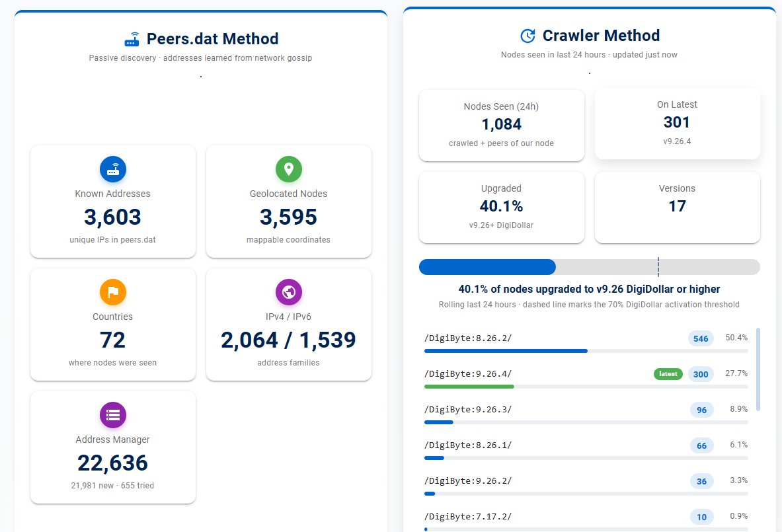
Task: Click the purple IPv4 / IPv6 globe icon
Action: click(x=289, y=292)
